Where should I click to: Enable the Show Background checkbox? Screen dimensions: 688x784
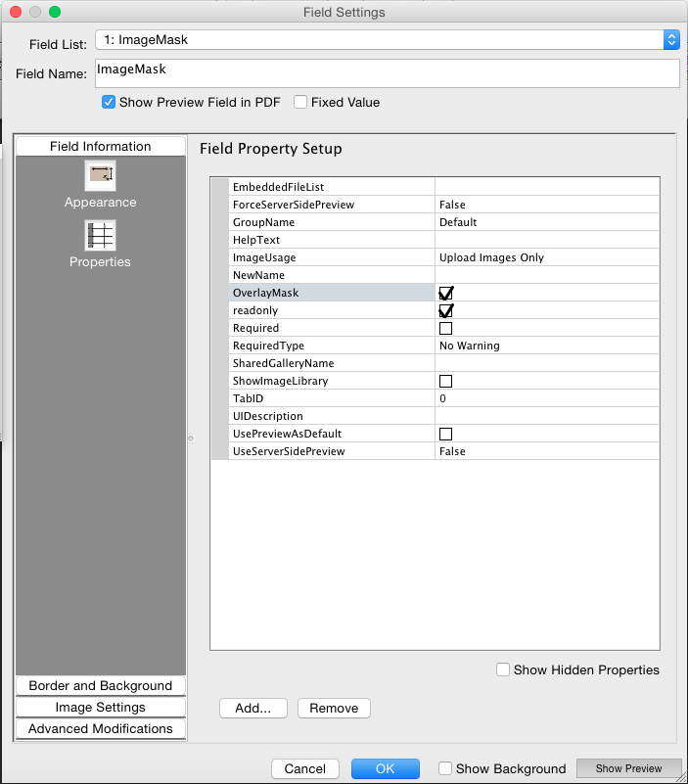[x=445, y=768]
